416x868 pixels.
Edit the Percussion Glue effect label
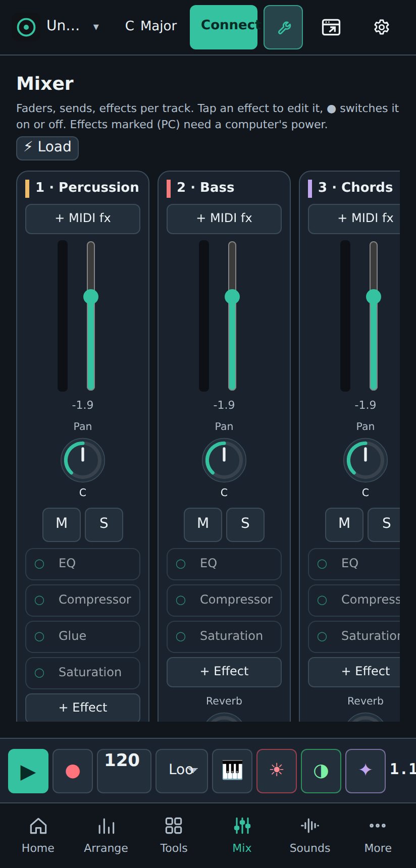pyautogui.click(x=72, y=636)
